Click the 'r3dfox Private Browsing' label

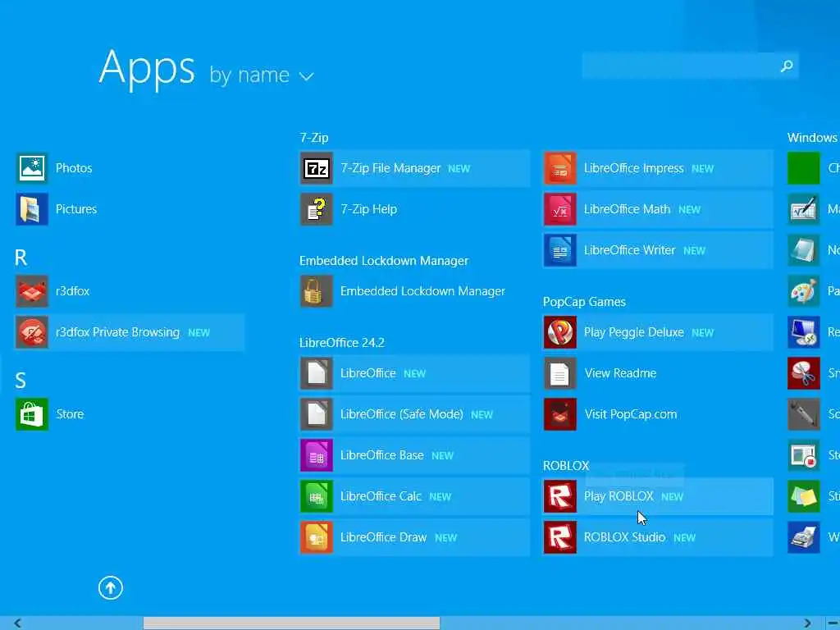(117, 332)
